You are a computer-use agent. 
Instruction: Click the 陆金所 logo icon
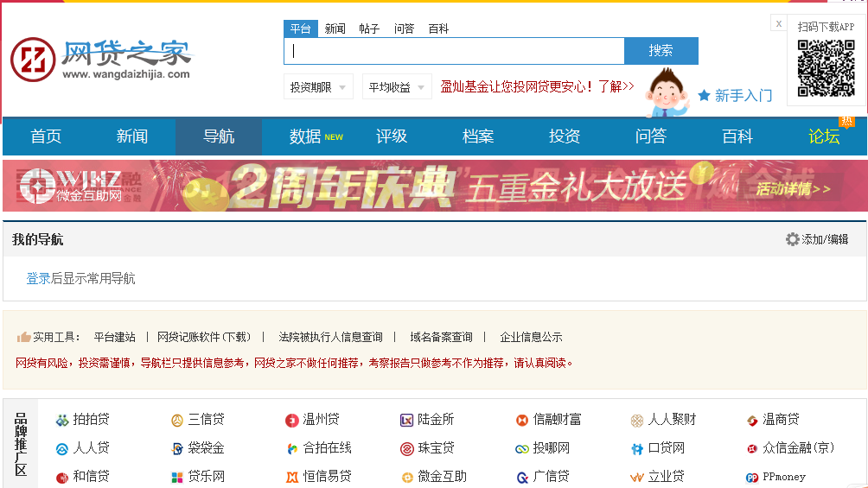click(407, 421)
